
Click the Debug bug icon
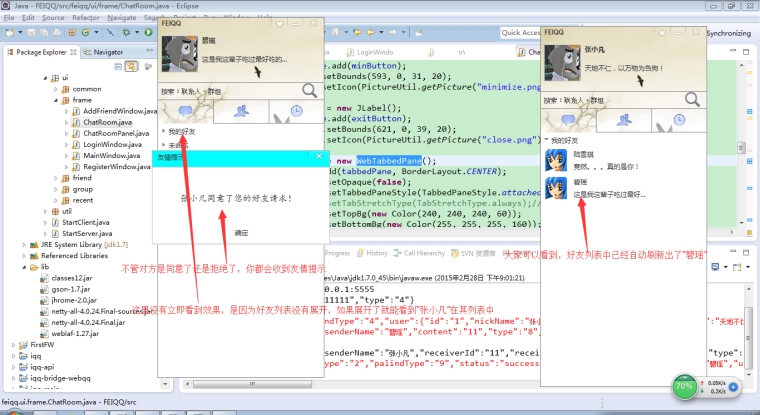[x=127, y=32]
